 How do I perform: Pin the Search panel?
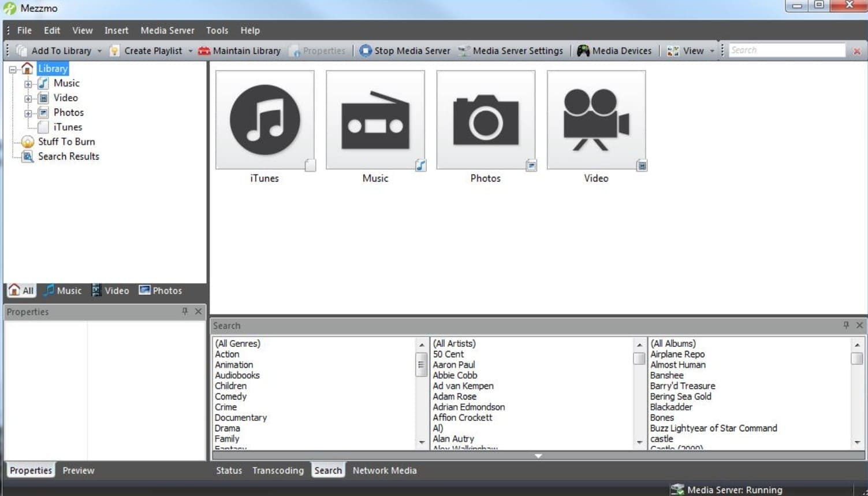point(846,325)
